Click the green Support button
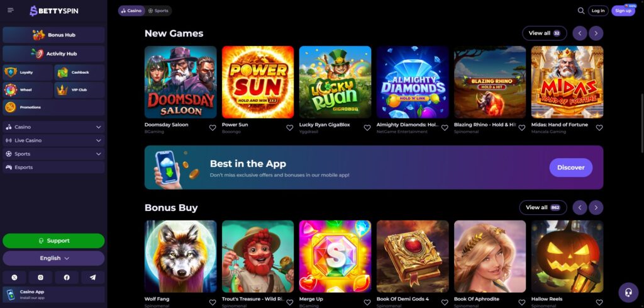 click(x=53, y=241)
